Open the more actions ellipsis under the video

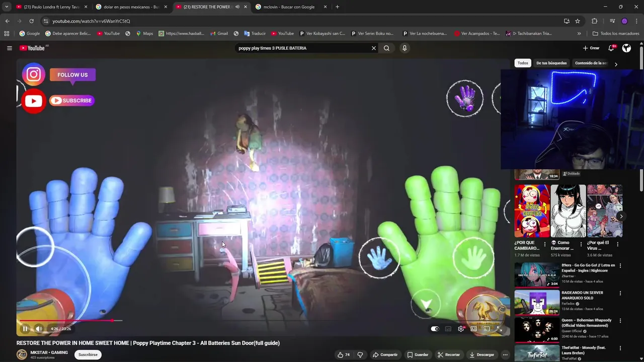click(x=505, y=354)
